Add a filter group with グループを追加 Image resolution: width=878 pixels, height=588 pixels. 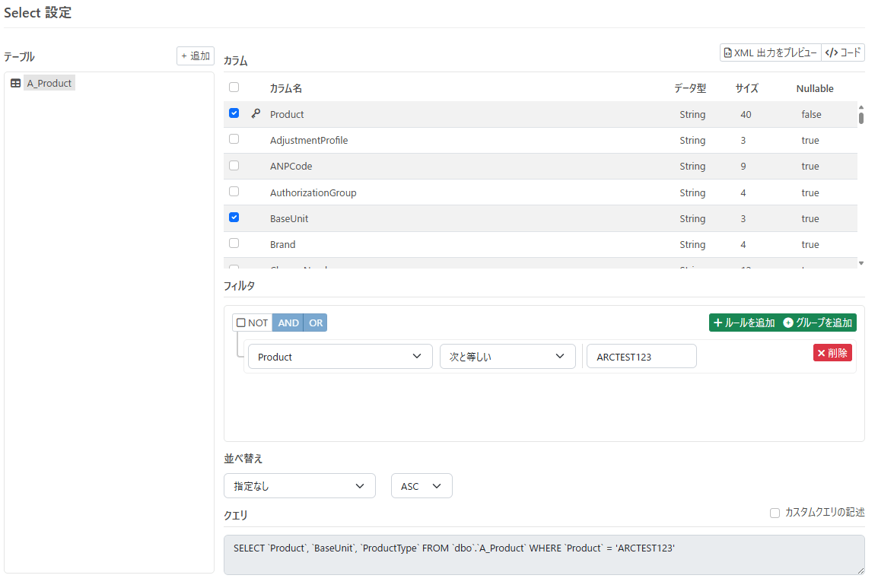(x=818, y=323)
